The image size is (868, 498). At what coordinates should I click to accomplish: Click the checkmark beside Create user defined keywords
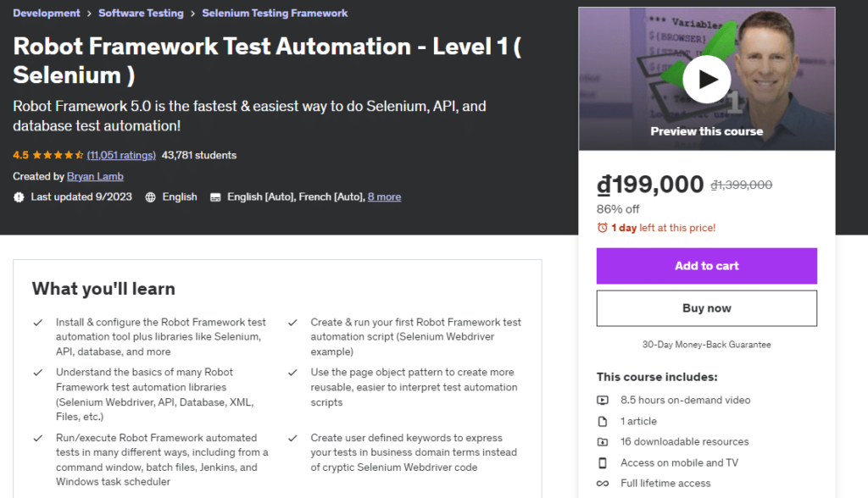(292, 438)
